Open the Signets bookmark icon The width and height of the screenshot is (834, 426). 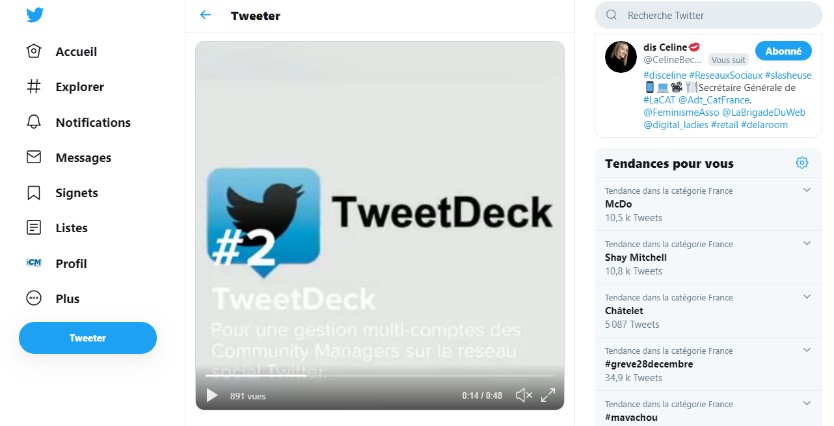click(x=34, y=193)
